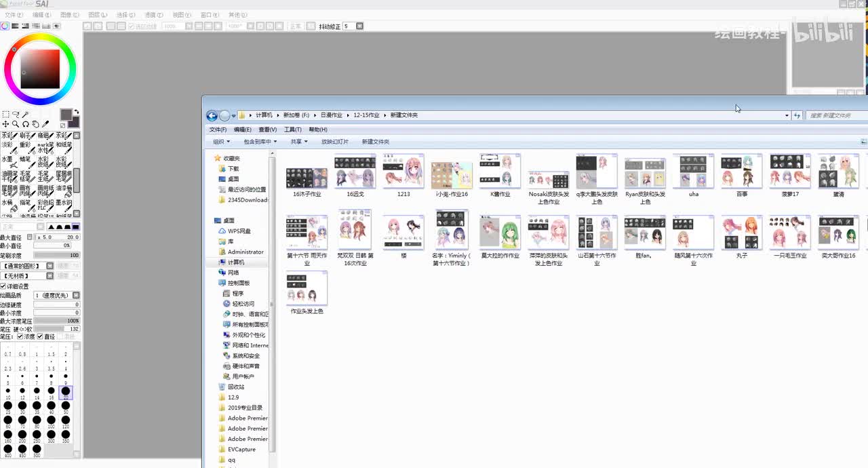
Task: Choose the 指笔 brush preset
Action: 27,207
